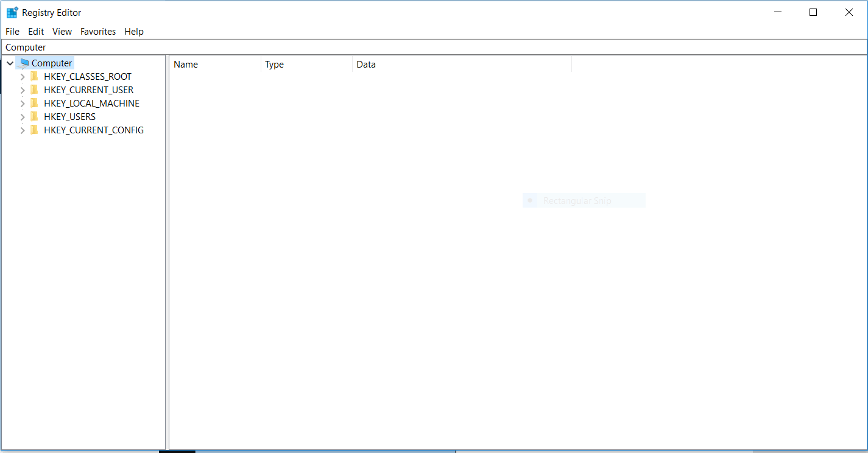Select HKEY_CURRENT_CONFIG label in tree
The width and height of the screenshot is (868, 453).
tap(94, 130)
